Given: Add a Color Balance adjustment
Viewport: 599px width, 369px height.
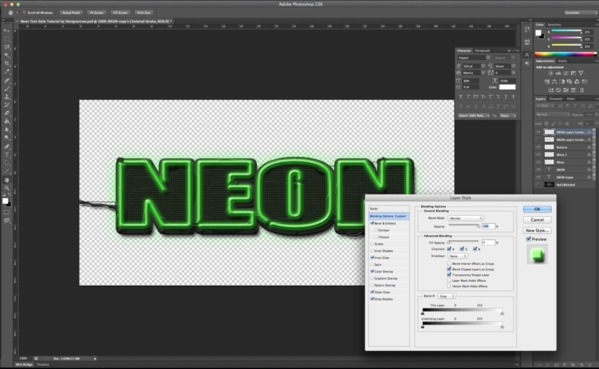Looking at the screenshot, I should tap(554, 81).
